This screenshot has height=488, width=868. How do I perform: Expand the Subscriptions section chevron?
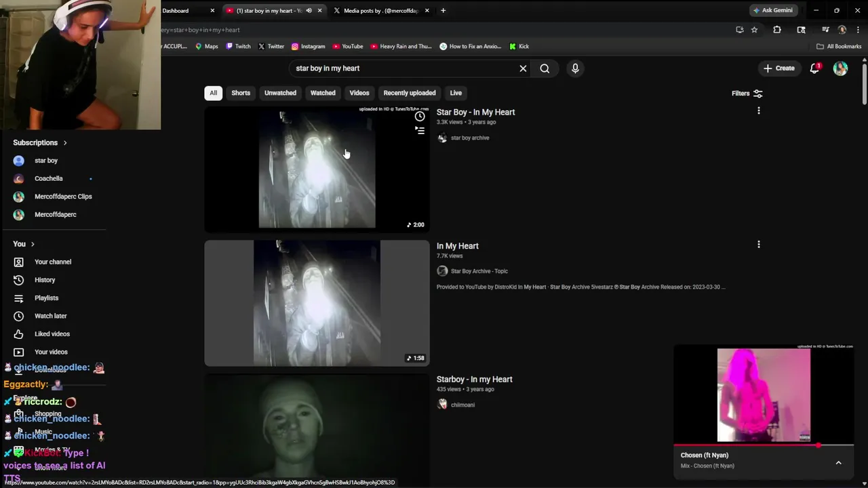(65, 143)
